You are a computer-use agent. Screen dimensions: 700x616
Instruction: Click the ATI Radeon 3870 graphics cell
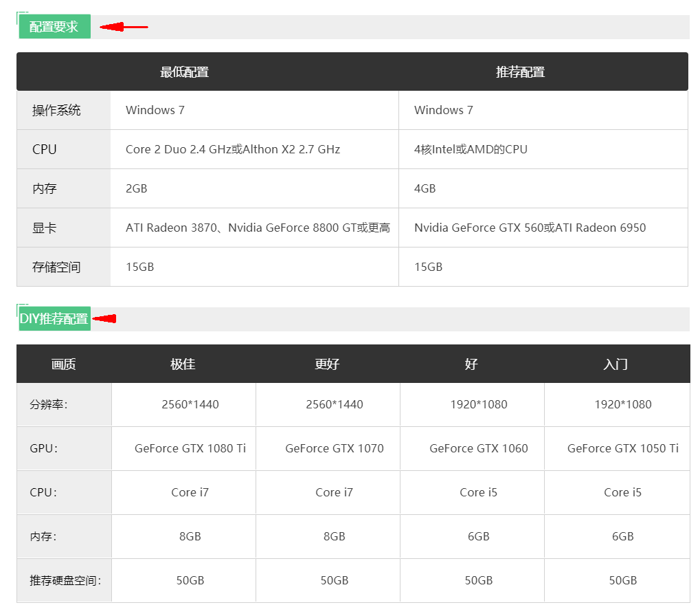pyautogui.click(x=258, y=228)
